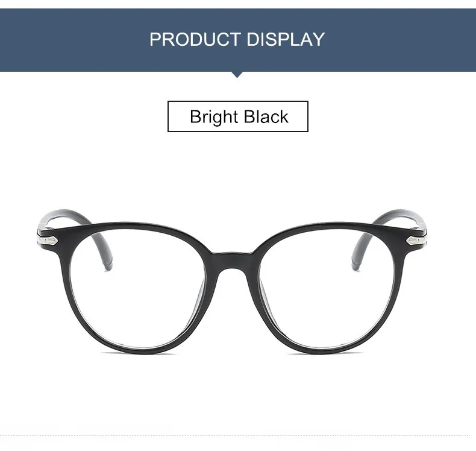
Task: Click the center of the right glasses lens
Action: tap(328, 289)
